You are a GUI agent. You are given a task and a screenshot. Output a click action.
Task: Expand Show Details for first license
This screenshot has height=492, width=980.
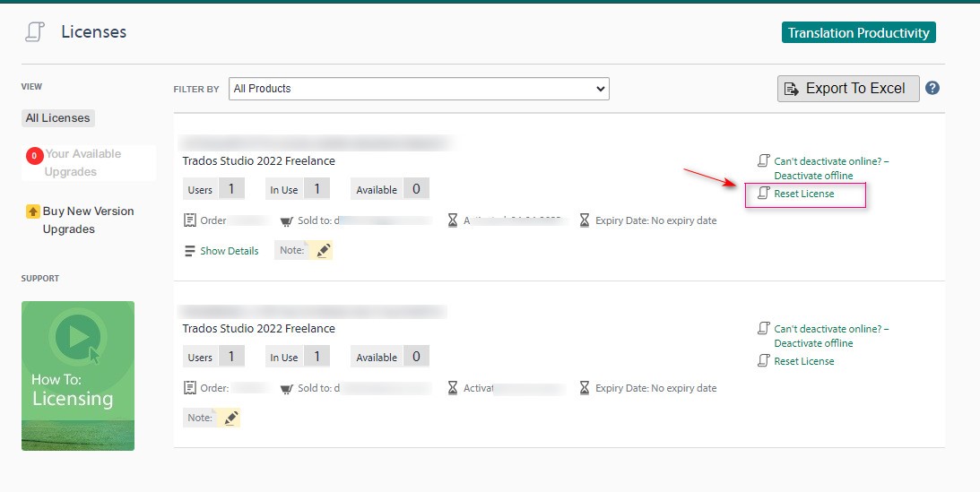(x=229, y=251)
